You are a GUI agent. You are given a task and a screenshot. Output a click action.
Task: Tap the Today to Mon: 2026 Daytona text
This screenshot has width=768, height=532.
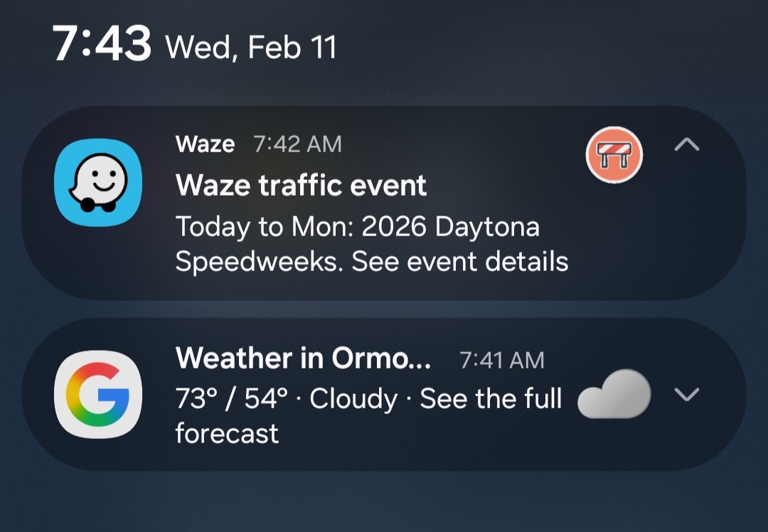pos(357,227)
